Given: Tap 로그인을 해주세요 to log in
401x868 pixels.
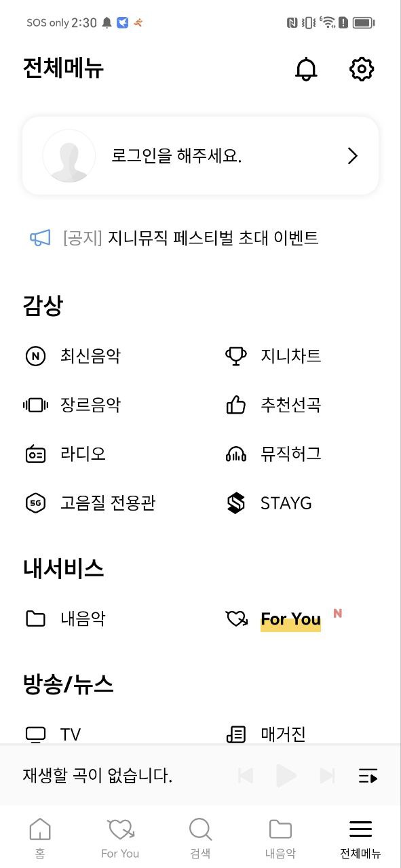Looking at the screenshot, I should (176, 156).
